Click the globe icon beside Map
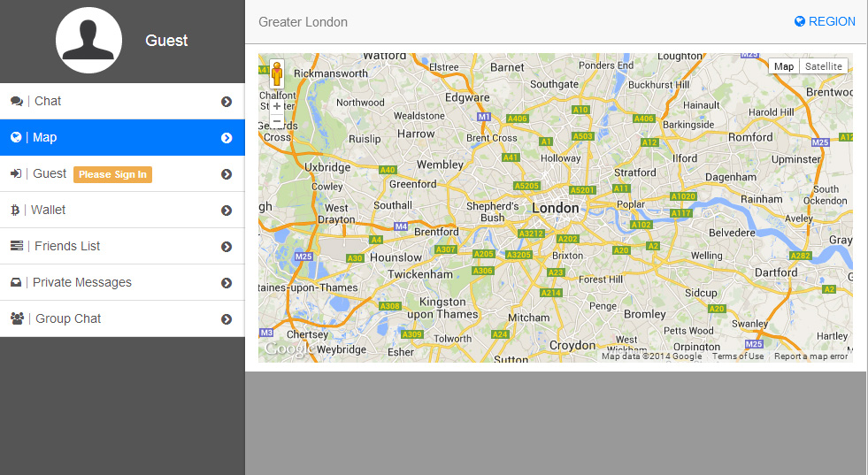Viewport: 868px width, 475px height. [16, 137]
